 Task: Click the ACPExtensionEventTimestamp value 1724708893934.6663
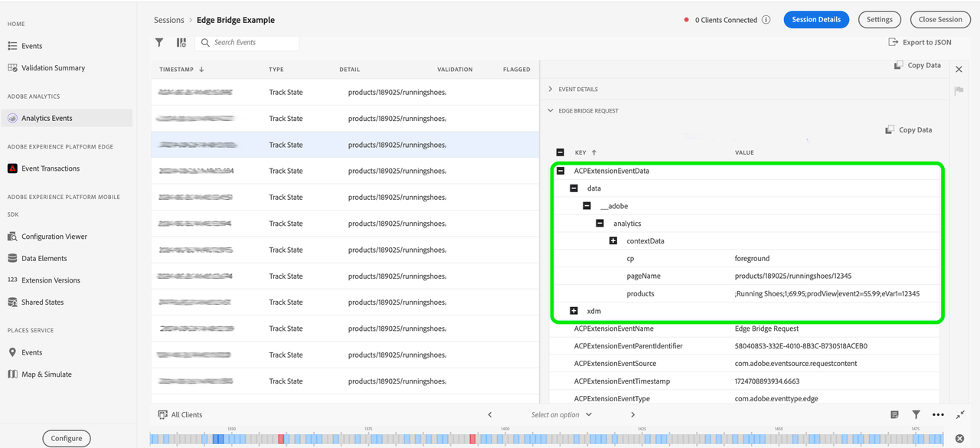767,381
